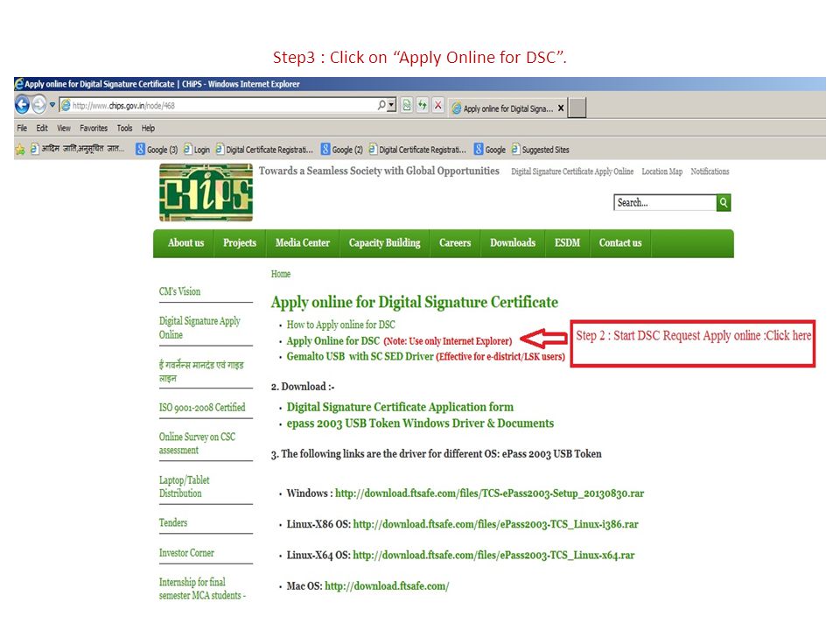The height and width of the screenshot is (630, 840).
Task: Click the Apply Online for DSC link
Action: (x=332, y=340)
